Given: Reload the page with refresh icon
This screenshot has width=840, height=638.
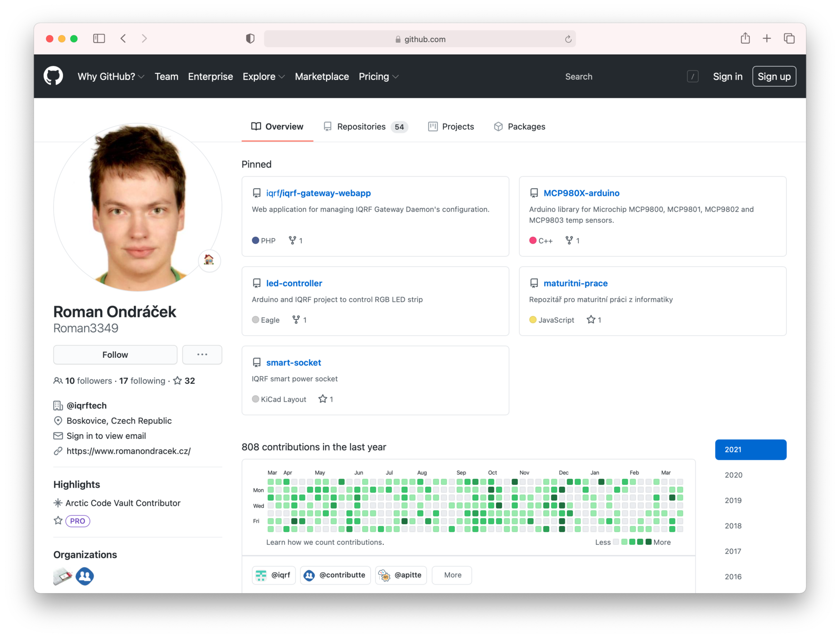Looking at the screenshot, I should point(568,39).
